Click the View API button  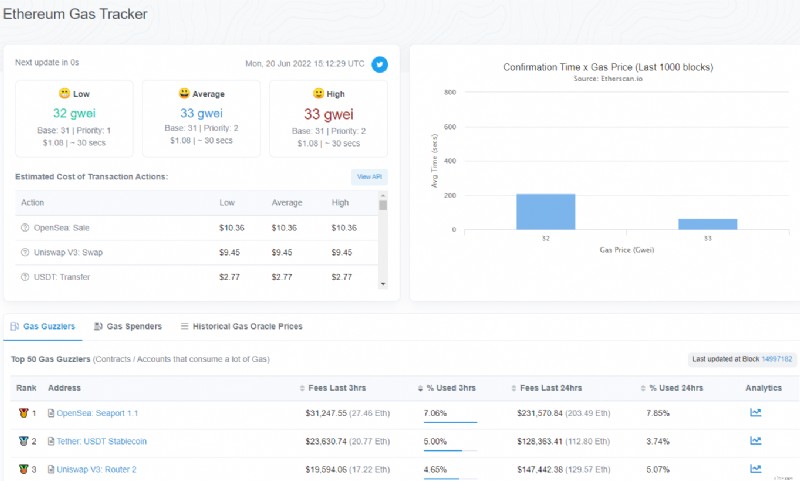click(369, 176)
